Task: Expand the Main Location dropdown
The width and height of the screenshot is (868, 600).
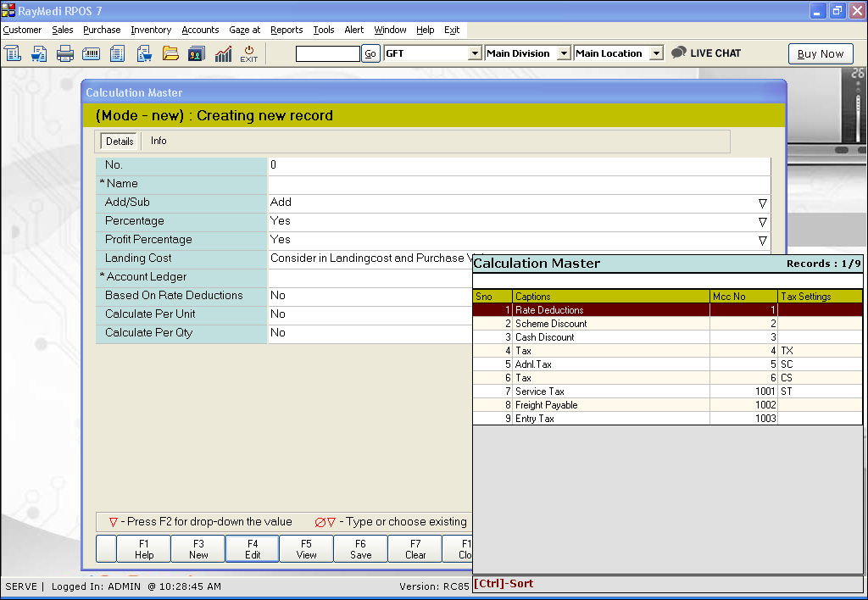Action: click(655, 53)
